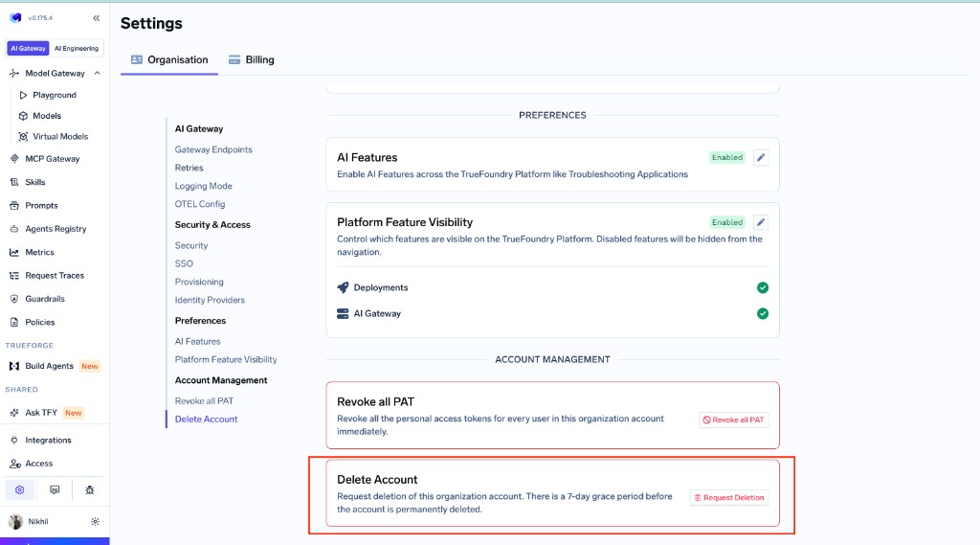Image resolution: width=980 pixels, height=545 pixels.
Task: Open Integrations page
Action: pos(48,441)
